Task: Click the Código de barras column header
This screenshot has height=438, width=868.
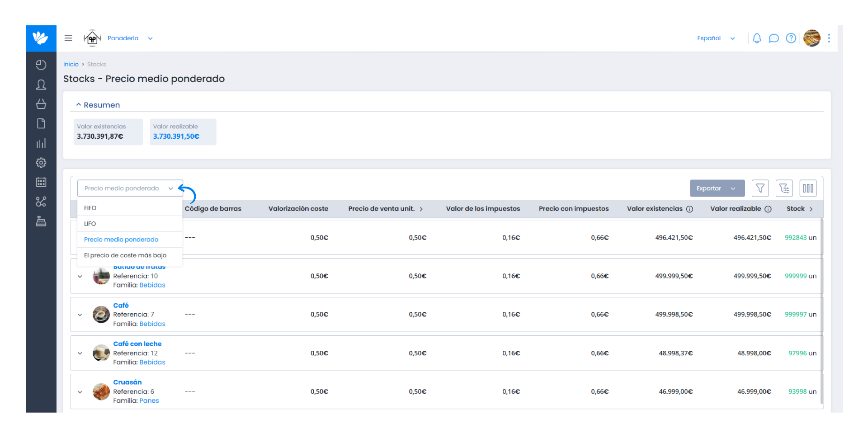Action: click(213, 209)
